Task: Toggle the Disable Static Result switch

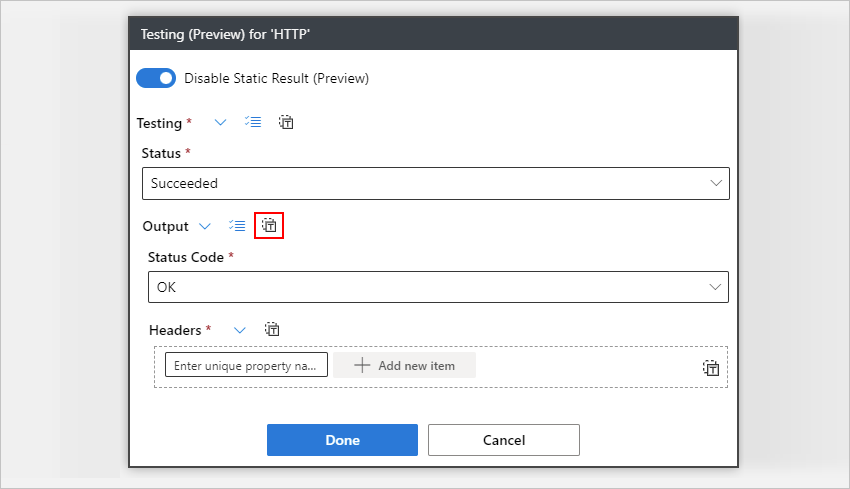Action: (156, 78)
